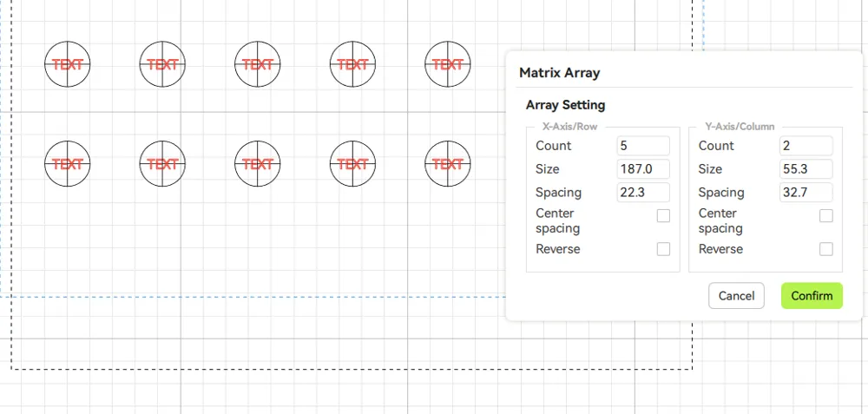Edit the X-Axis Count field

coord(643,146)
